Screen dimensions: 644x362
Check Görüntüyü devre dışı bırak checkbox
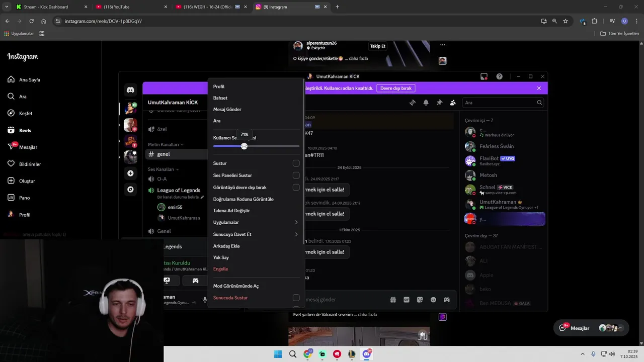[x=296, y=188]
